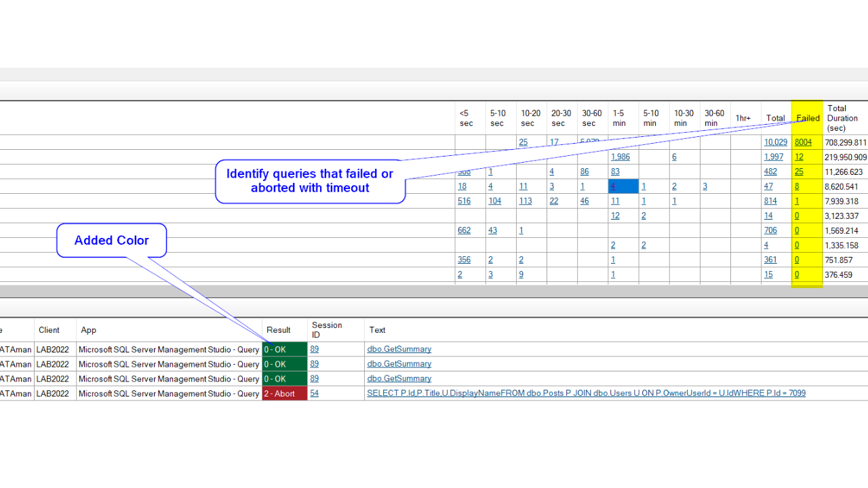
Task: Click the yellow Failed column header
Action: (x=807, y=117)
